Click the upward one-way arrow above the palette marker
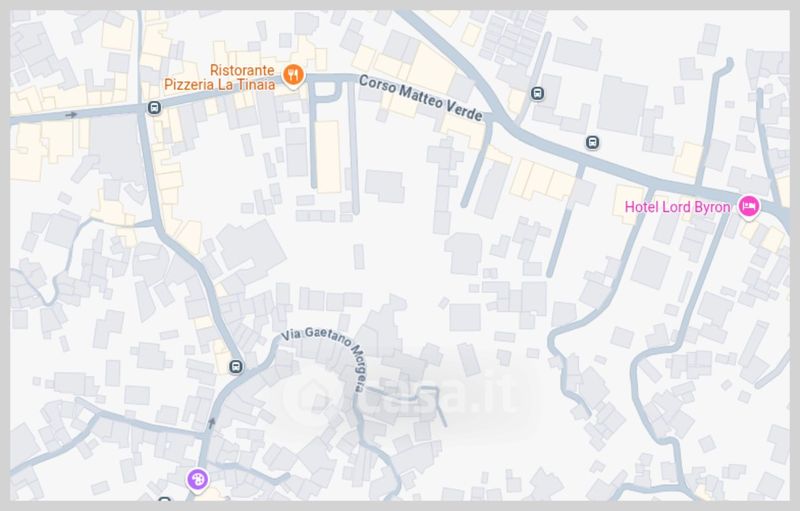This screenshot has height=511, width=800. [212, 423]
